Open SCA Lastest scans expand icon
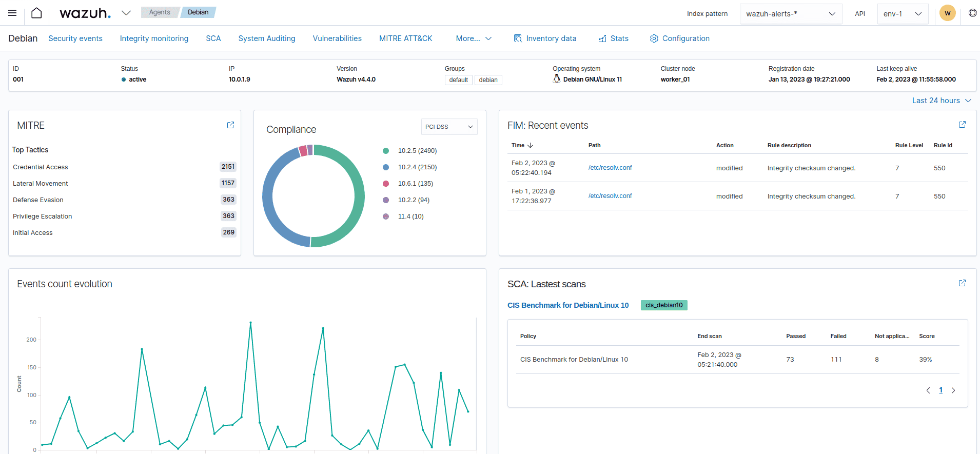This screenshot has height=454, width=980. tap(962, 283)
